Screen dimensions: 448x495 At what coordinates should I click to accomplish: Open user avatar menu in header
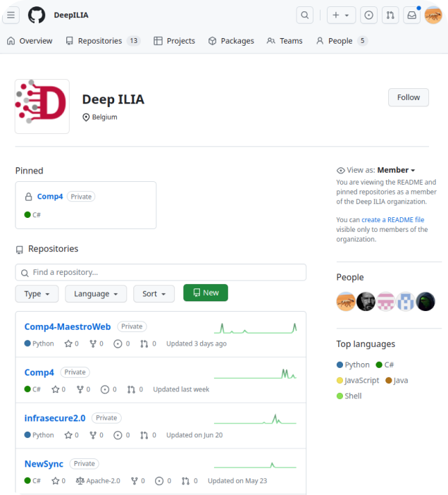pyautogui.click(x=433, y=15)
